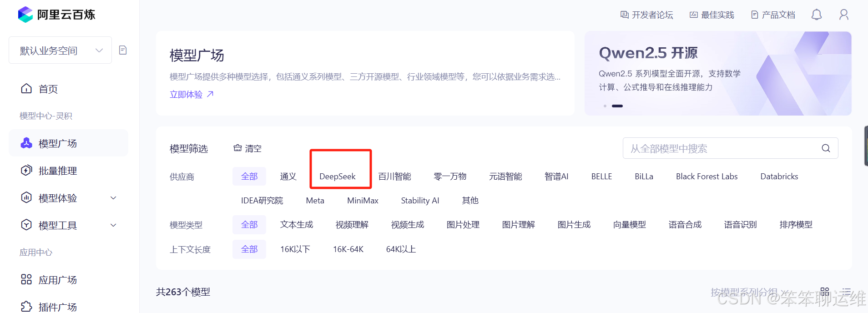Click the 应用广场 grid icon
Viewport: 868px width, 313px height.
point(26,279)
